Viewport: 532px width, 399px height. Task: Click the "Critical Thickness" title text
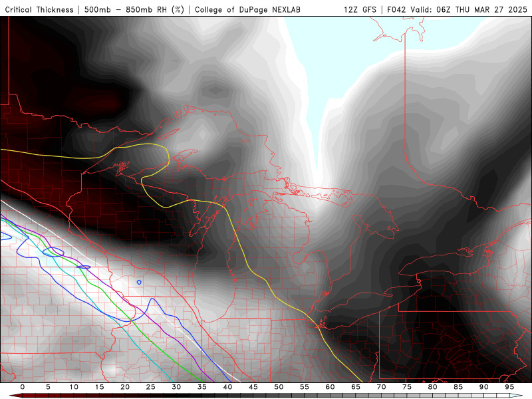click(39, 9)
